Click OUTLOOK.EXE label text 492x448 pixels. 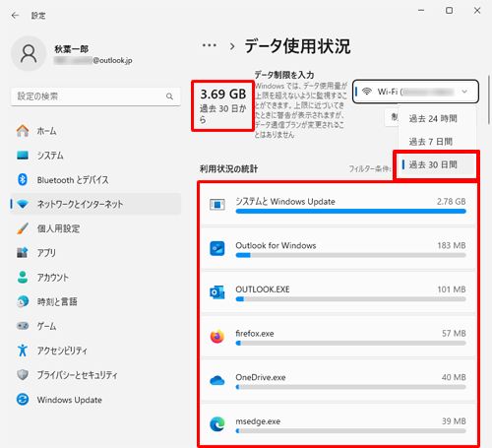click(x=263, y=289)
